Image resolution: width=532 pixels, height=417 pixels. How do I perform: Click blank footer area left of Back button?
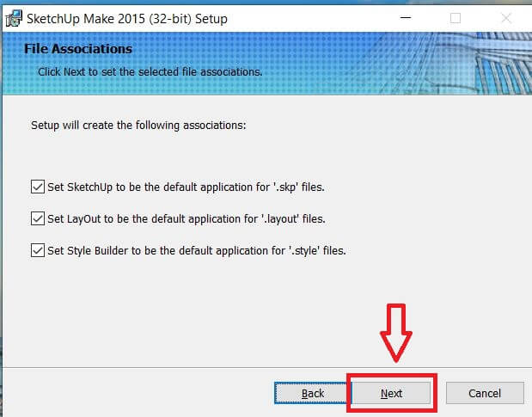coord(129,393)
